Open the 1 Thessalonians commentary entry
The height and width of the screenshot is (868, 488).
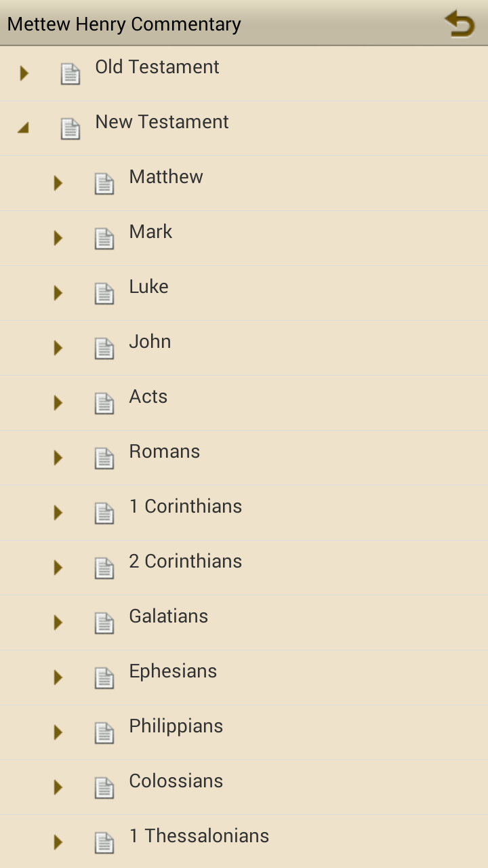point(199,835)
